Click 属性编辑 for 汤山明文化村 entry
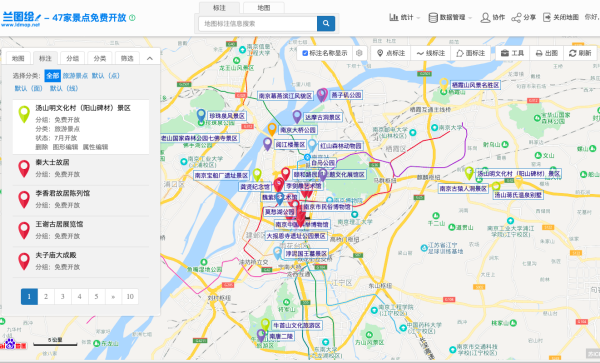This screenshot has width=600, height=363. tap(95, 147)
